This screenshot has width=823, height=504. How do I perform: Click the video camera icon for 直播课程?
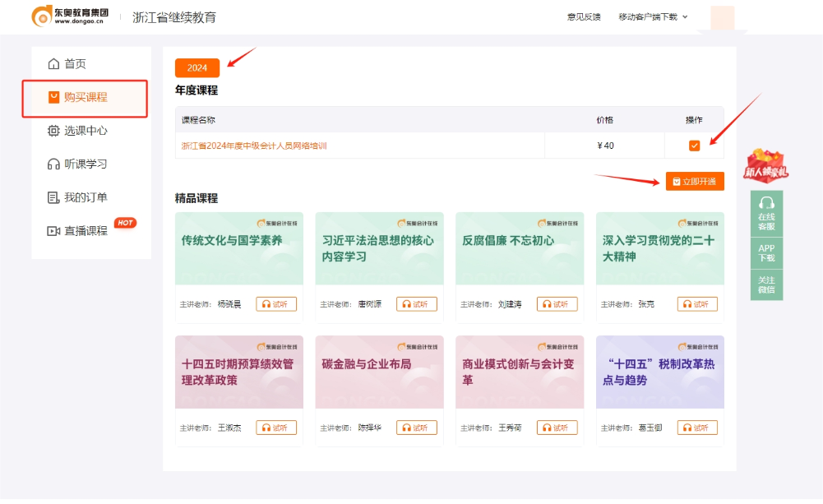52,230
